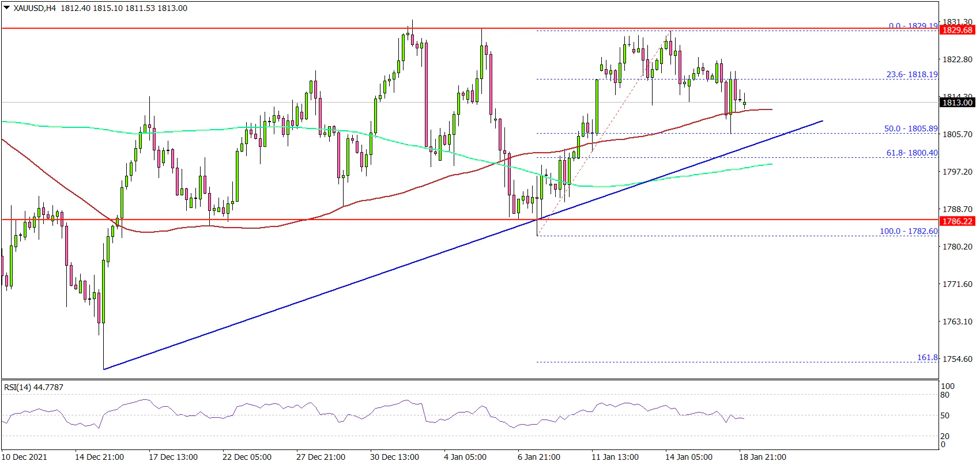Image resolution: width=980 pixels, height=465 pixels.
Task: Select the 161.8 Fibonacci extension label
Action: [928, 357]
